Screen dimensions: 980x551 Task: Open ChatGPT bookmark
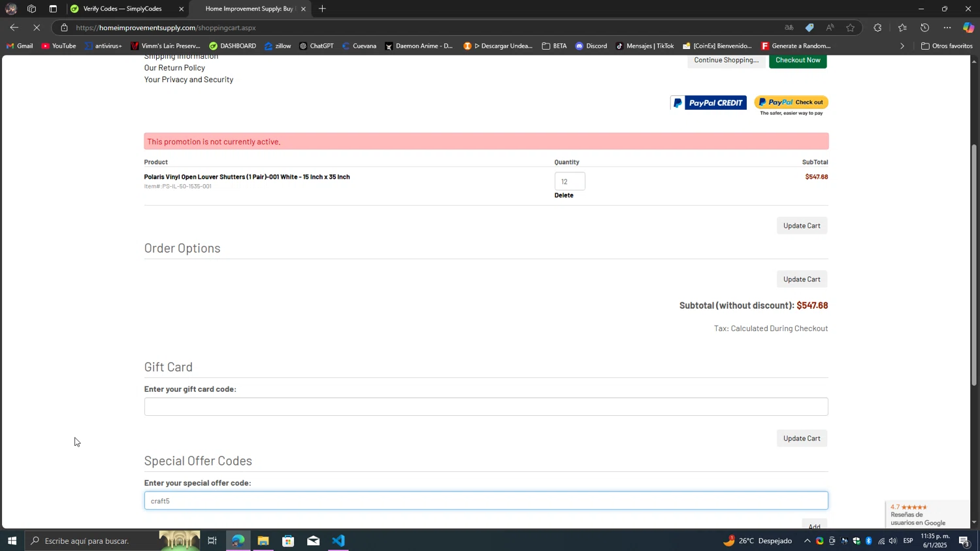(x=316, y=46)
